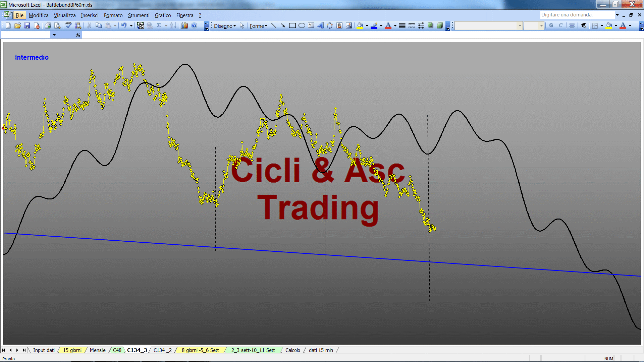Switch to the 15 giorni sheet
The image size is (644, 362).
[x=72, y=350]
